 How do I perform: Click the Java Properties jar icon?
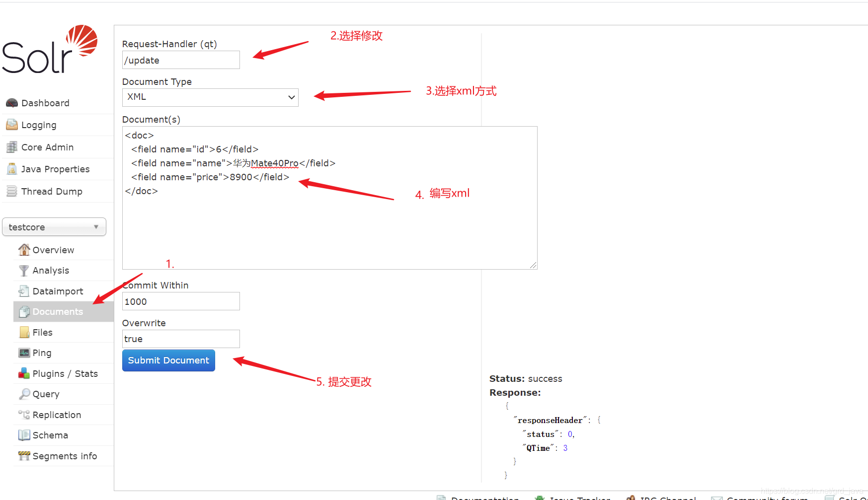point(12,169)
